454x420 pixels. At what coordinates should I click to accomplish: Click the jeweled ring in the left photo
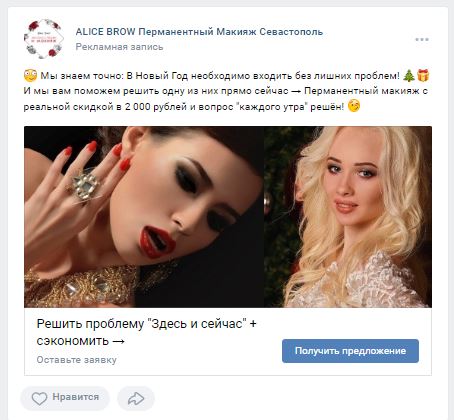point(85,184)
